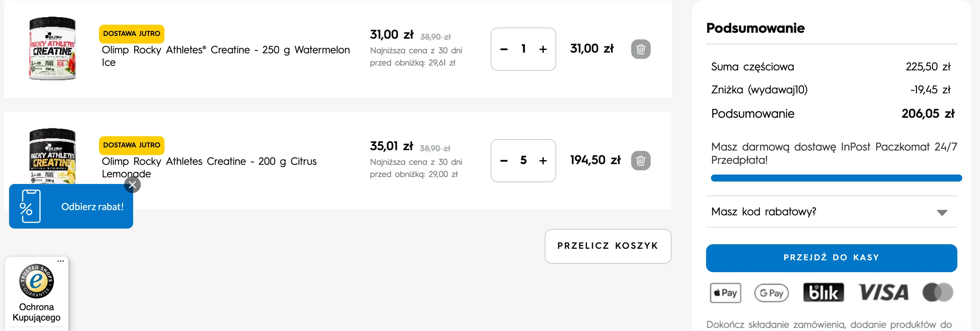Increase Watermelon Ice creatine quantity
This screenshot has height=331, width=980.
pos(543,49)
